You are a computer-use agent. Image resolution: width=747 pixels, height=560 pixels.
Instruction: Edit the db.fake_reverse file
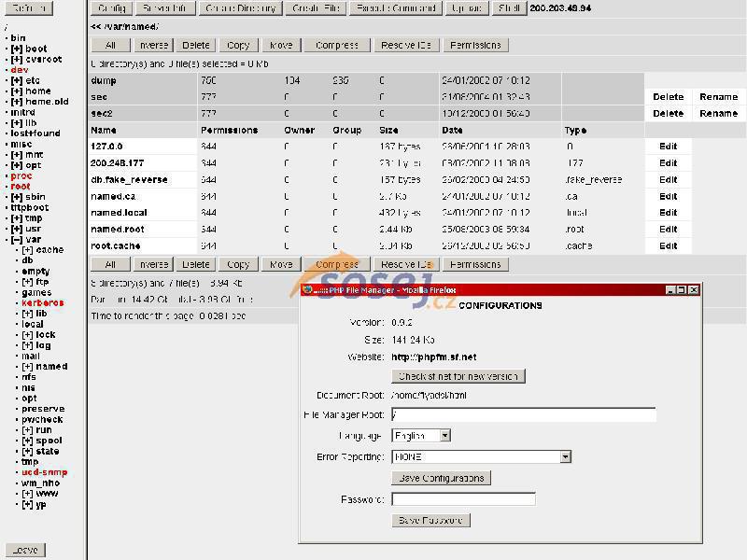(668, 179)
